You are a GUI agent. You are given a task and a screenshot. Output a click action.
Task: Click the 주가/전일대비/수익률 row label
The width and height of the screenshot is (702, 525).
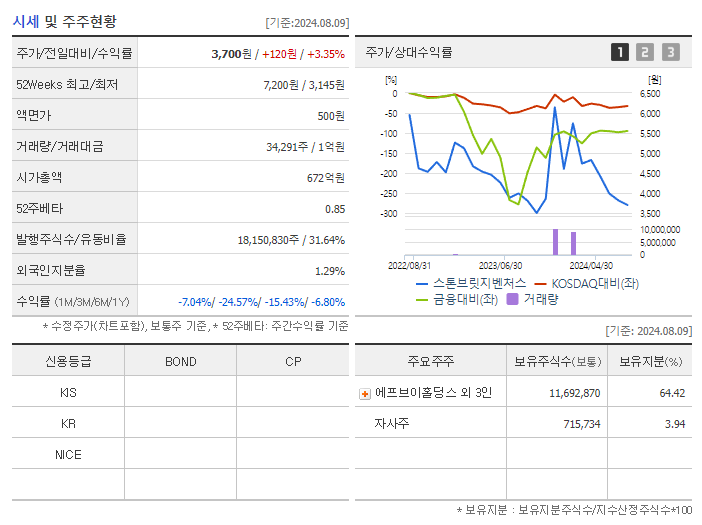[74, 53]
